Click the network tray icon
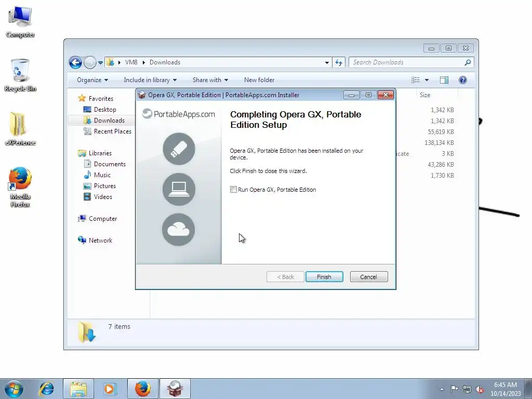Viewport: 532px width, 399px height. pyautogui.click(x=467, y=389)
